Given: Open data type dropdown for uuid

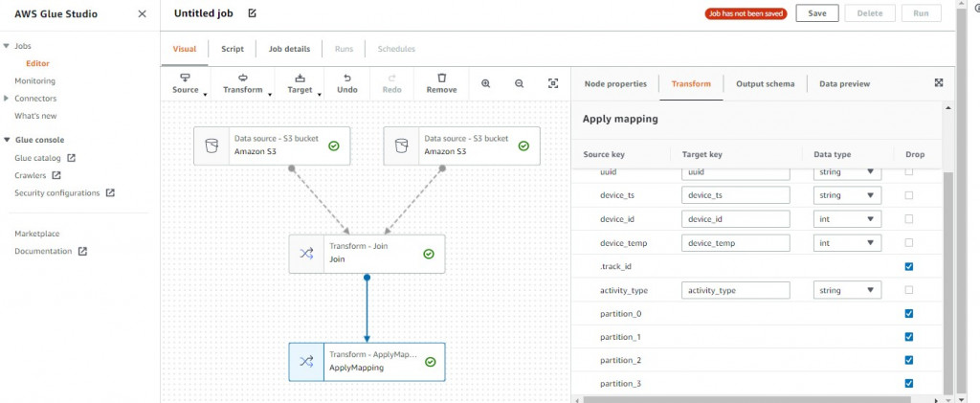Looking at the screenshot, I should click(x=848, y=172).
